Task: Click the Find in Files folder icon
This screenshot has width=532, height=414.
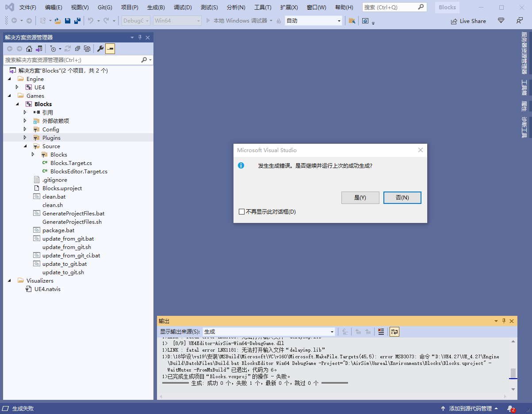Action: pos(352,21)
